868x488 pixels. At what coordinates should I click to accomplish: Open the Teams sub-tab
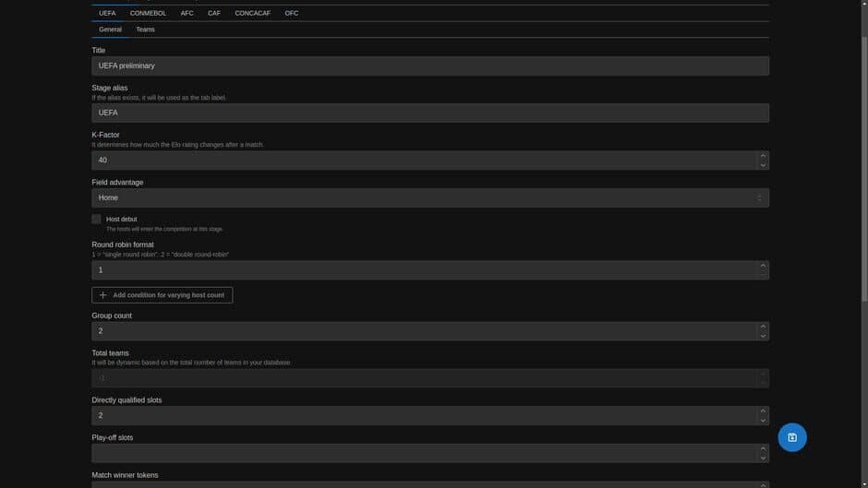pos(146,30)
